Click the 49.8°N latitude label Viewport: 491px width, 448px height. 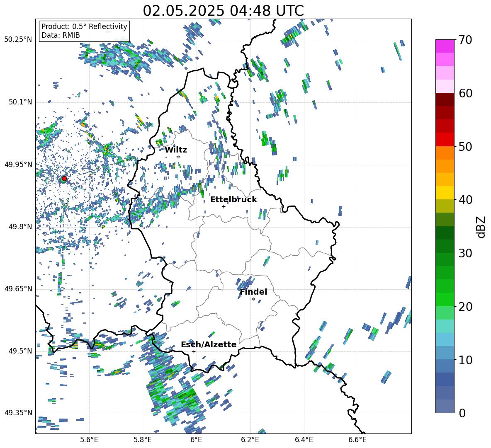pyautogui.click(x=20, y=227)
